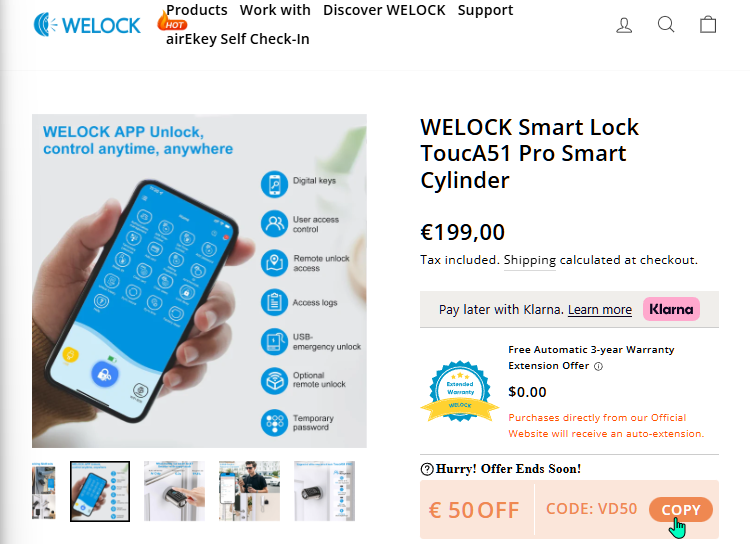Click the main product image
Viewport: 750px width, 544px height.
pos(199,281)
